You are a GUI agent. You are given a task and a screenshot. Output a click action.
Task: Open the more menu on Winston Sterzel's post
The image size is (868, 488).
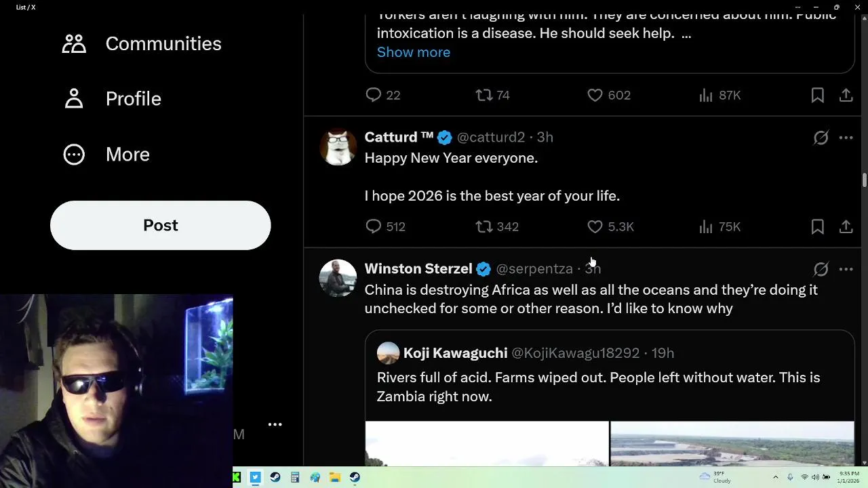(x=846, y=269)
